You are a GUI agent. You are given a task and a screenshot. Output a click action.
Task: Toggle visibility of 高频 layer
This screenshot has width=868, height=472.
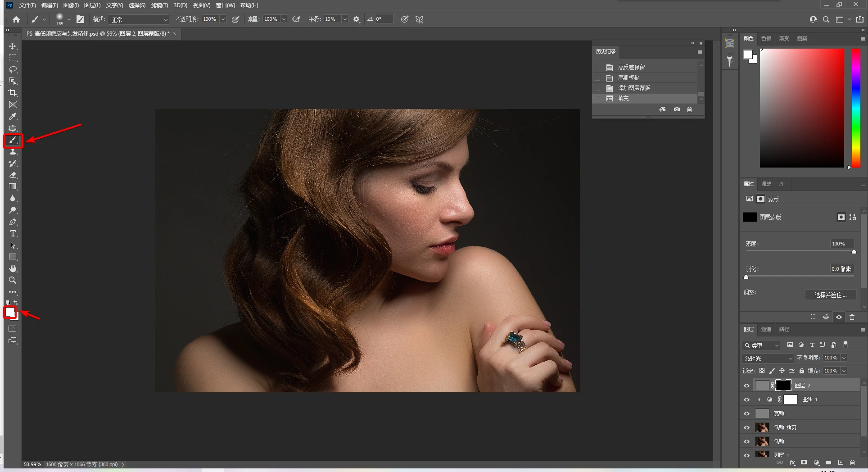(746, 413)
